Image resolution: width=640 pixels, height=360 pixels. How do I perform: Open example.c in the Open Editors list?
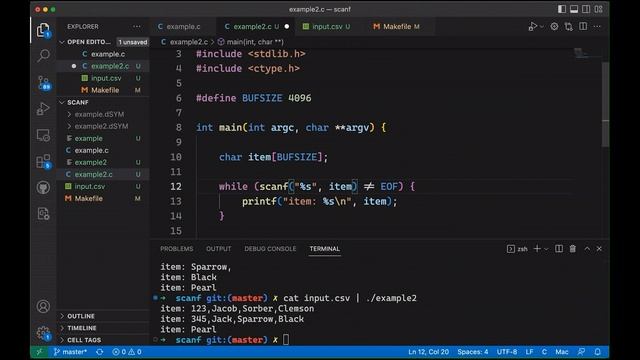click(103, 54)
